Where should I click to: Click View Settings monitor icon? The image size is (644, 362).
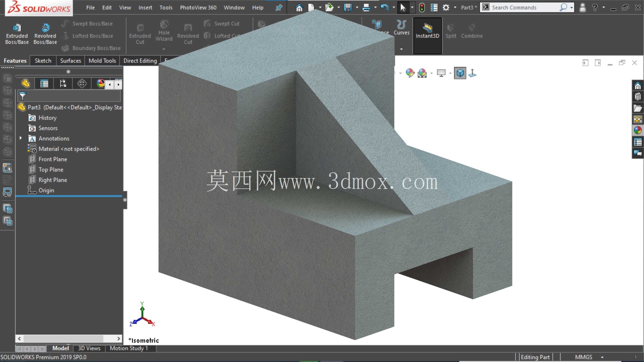[x=441, y=73]
